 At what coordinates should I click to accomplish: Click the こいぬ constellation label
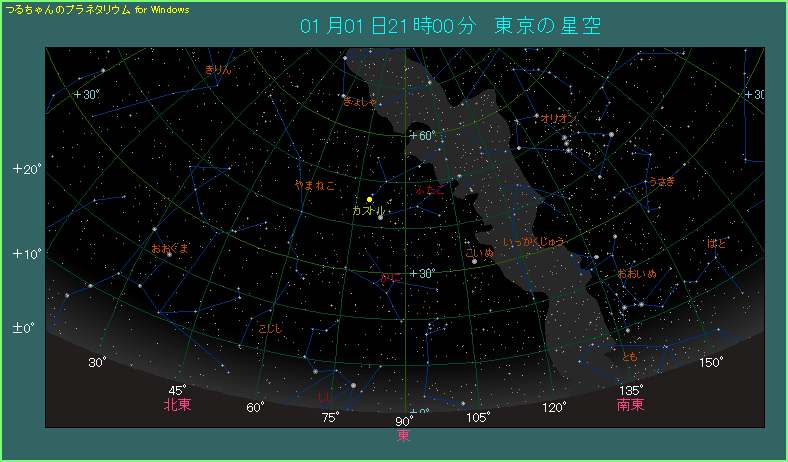coord(480,253)
